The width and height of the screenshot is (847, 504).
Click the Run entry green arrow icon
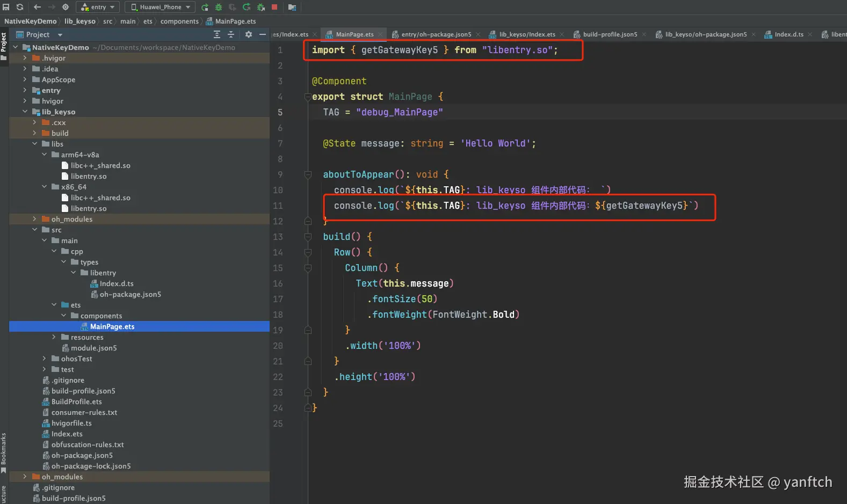click(x=205, y=7)
